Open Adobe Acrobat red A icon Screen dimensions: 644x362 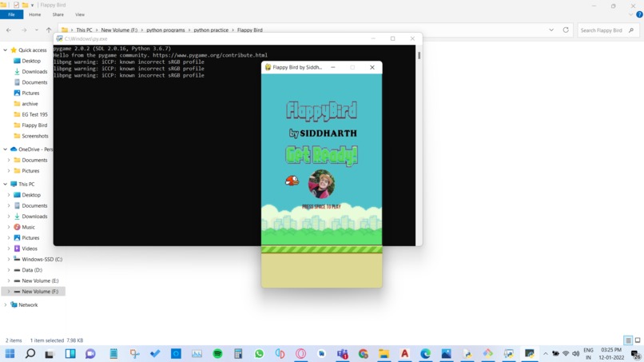[x=404, y=353]
